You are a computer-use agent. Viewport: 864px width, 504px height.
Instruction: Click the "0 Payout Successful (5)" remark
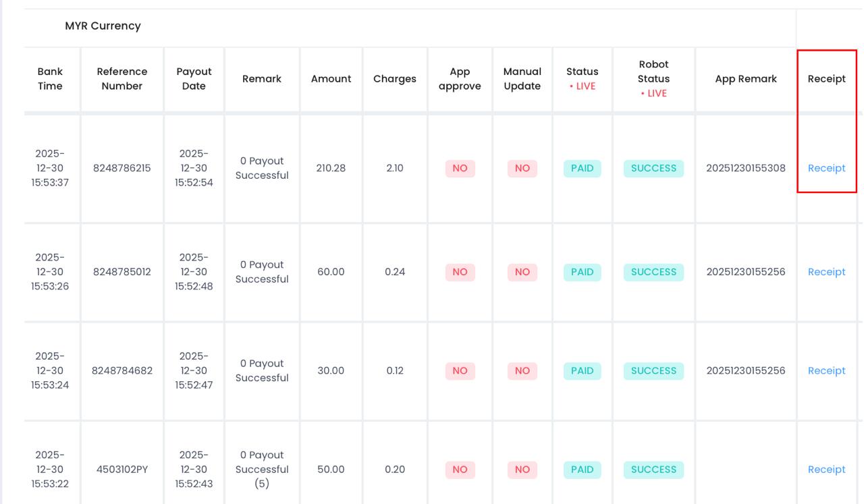tap(262, 470)
